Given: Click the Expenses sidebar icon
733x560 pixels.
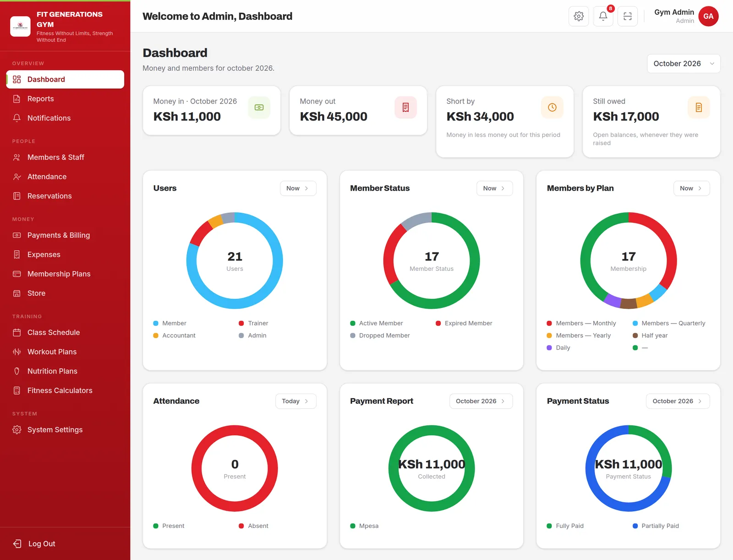Looking at the screenshot, I should (x=17, y=254).
